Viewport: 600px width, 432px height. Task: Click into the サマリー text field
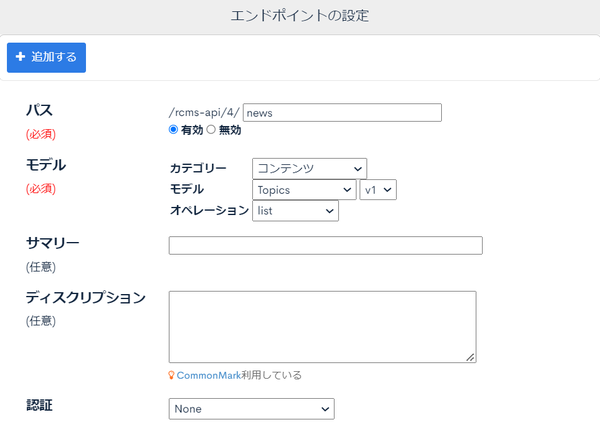(x=326, y=245)
